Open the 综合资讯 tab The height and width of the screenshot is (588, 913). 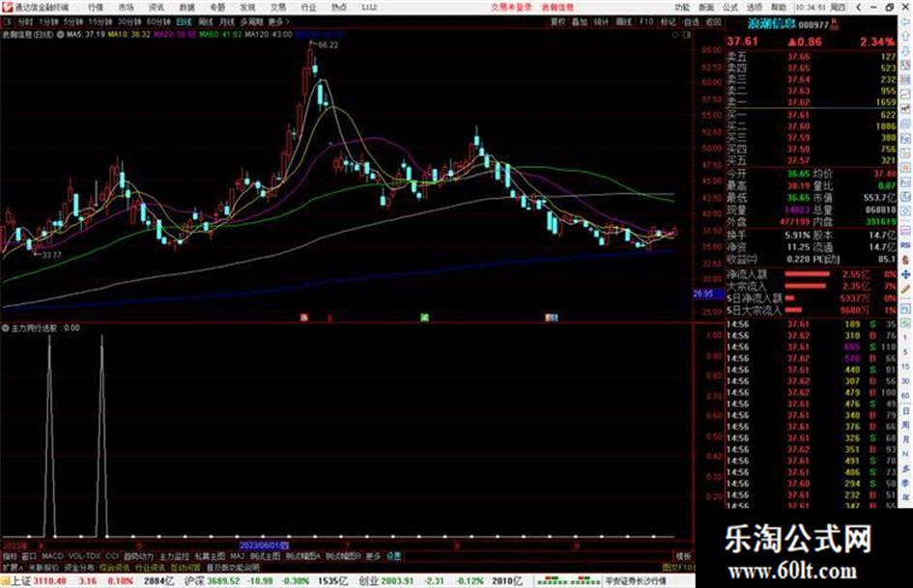coord(115,567)
